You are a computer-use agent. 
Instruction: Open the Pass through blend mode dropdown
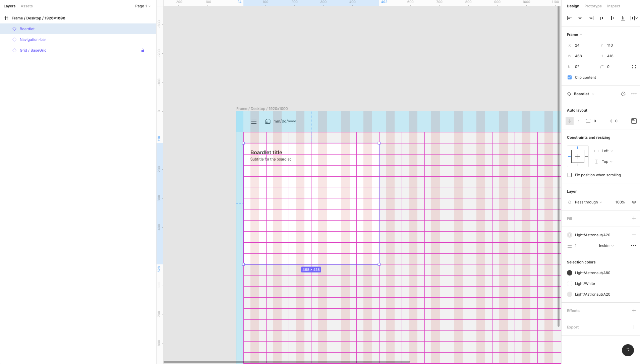point(588,202)
